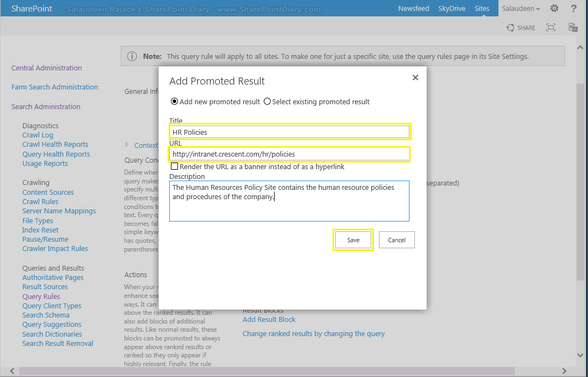Screen dimensions: 588x377
Task: Open the Sites tab
Action: [482, 8]
